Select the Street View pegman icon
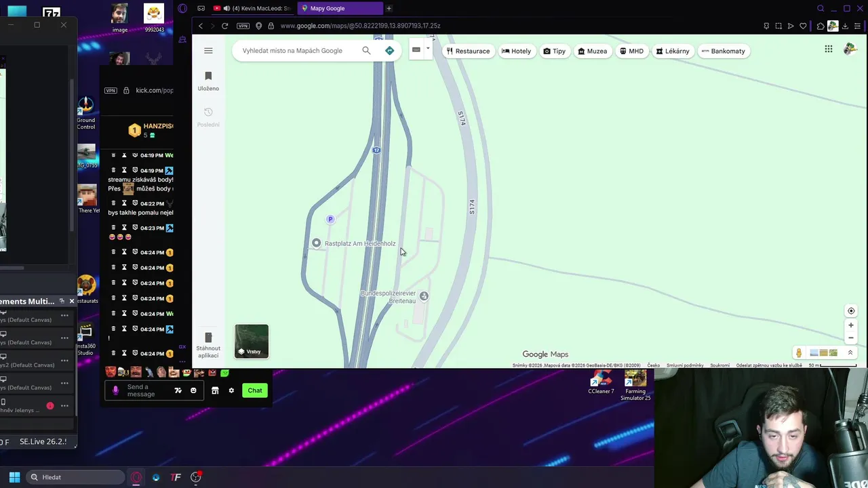This screenshot has width=868, height=488. click(x=799, y=352)
